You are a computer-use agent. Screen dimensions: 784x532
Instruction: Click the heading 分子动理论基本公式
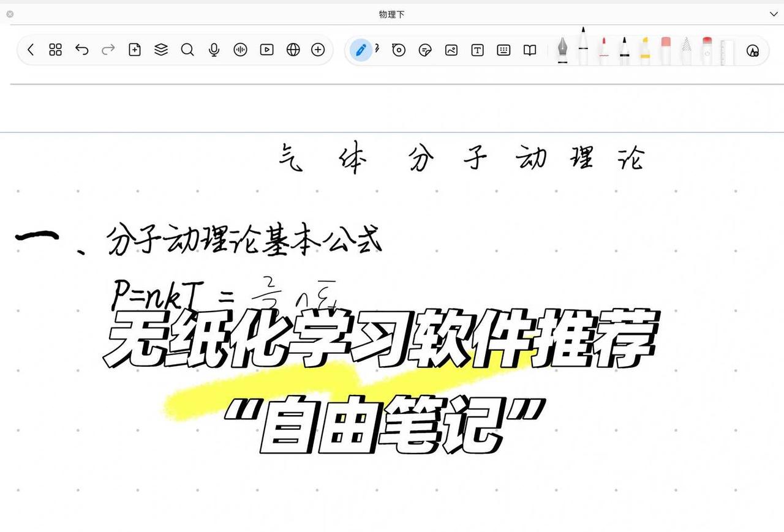244,240
